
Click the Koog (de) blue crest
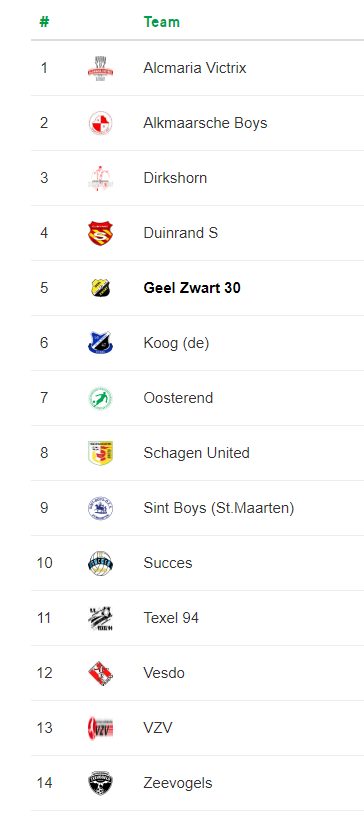point(101,343)
